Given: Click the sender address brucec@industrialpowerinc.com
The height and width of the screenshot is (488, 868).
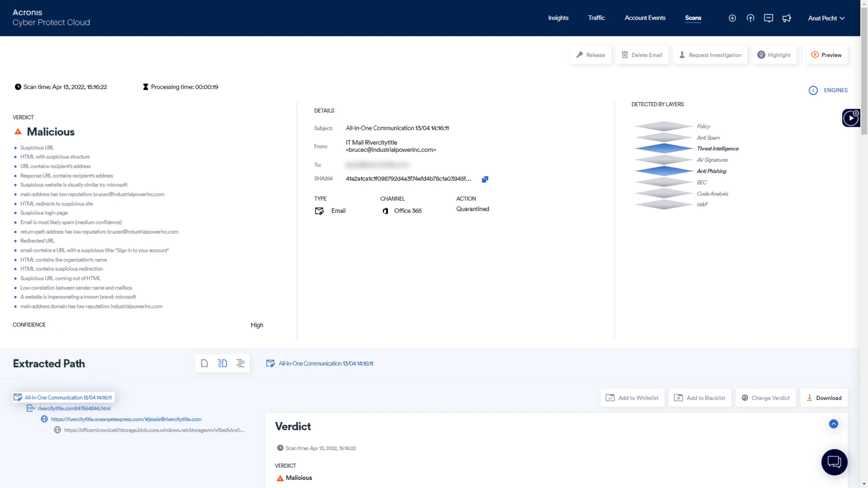Looking at the screenshot, I should pyautogui.click(x=391, y=150).
